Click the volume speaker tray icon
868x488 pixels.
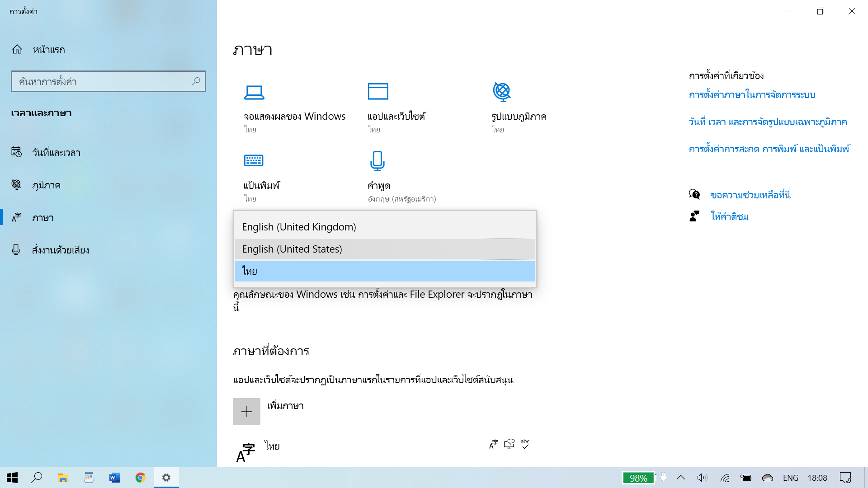point(702,478)
